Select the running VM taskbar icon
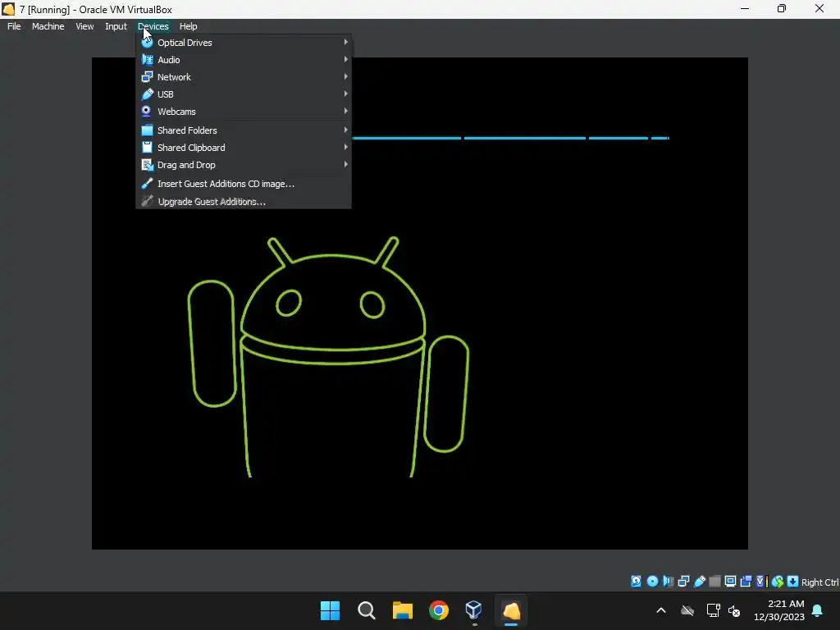The width and height of the screenshot is (840, 630). pos(512,610)
